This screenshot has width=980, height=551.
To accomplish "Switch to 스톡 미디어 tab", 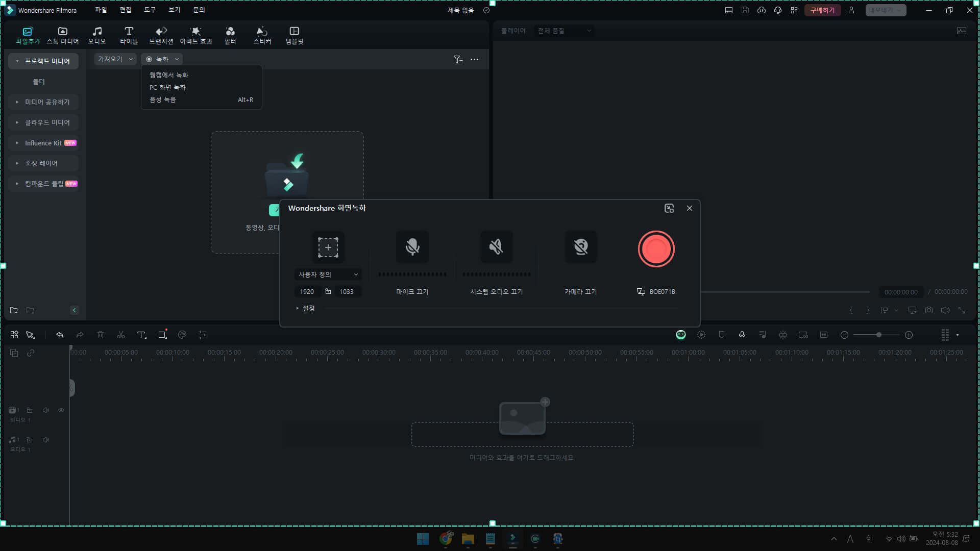I will click(x=62, y=36).
